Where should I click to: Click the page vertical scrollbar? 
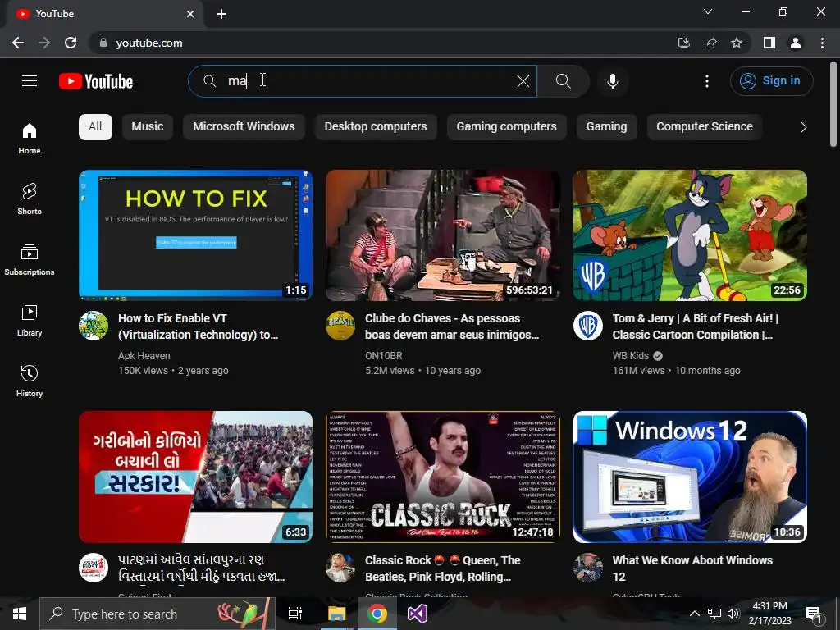coord(833,104)
